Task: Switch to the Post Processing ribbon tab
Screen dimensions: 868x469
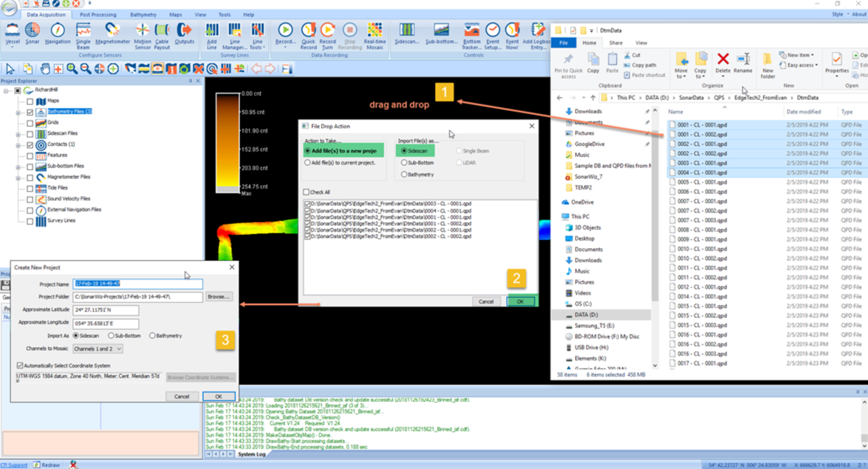Action: [x=98, y=14]
